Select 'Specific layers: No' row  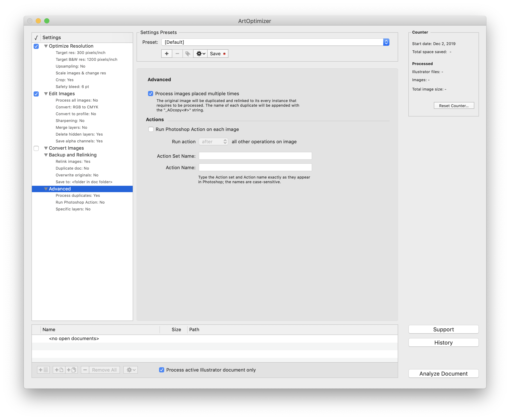(x=82, y=209)
